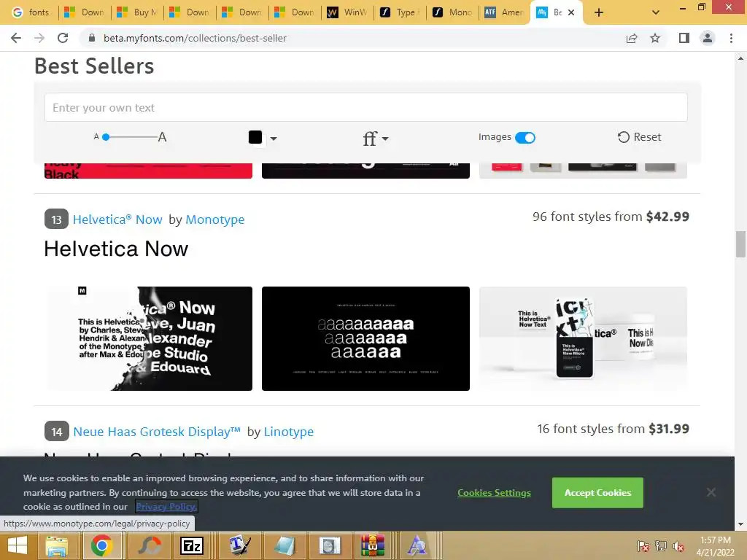Open WinRAR from the taskbar
The height and width of the screenshot is (560, 747).
pyautogui.click(x=372, y=545)
